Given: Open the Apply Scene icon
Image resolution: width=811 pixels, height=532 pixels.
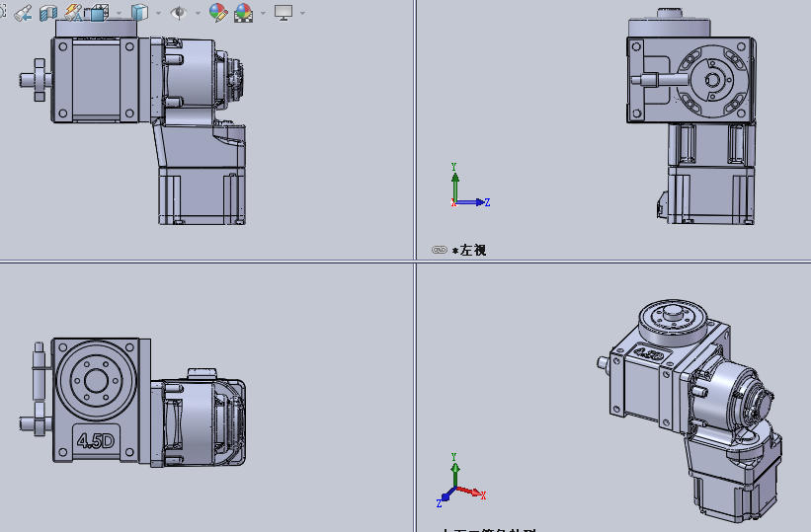Looking at the screenshot, I should click(244, 13).
